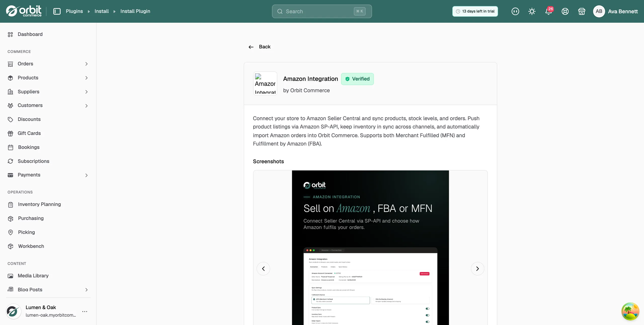Click the Suppliers building icon

pos(10,92)
